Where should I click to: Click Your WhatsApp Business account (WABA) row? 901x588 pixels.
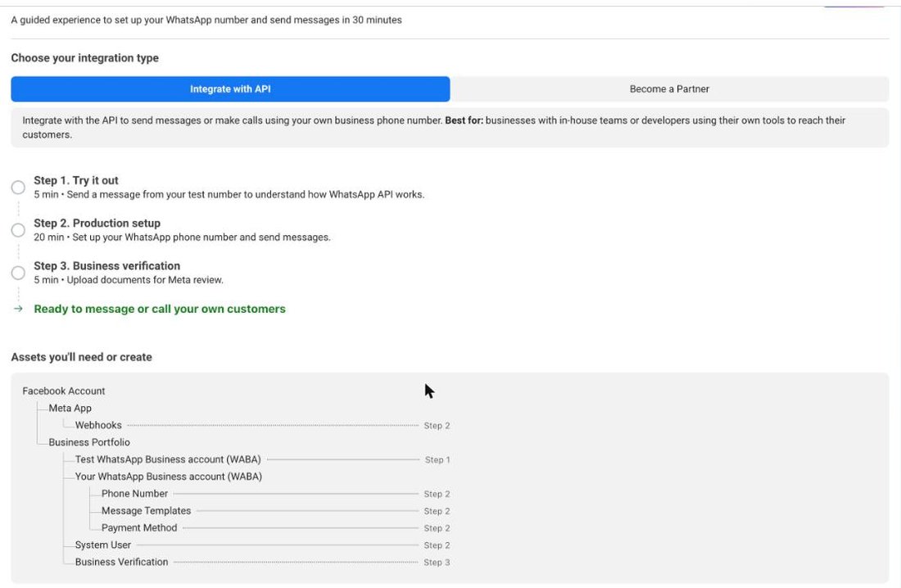(169, 477)
